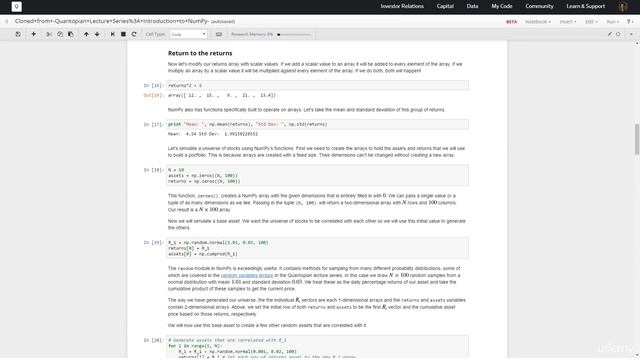Click text 'We will now use this base asset'

point(267,325)
